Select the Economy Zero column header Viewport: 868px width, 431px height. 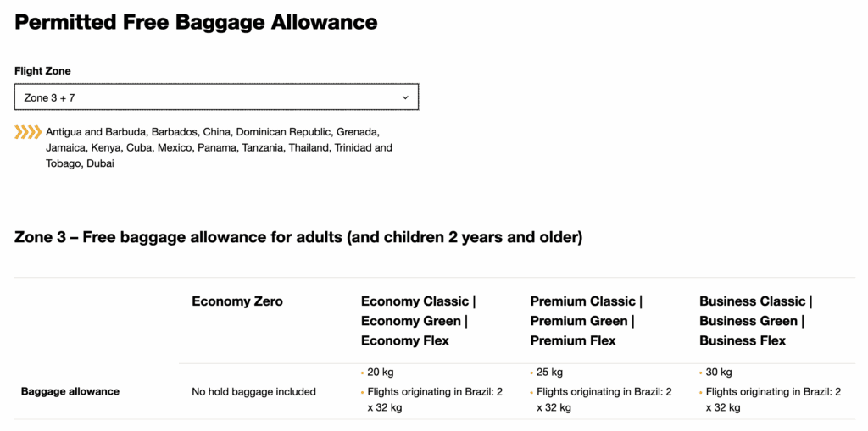(x=237, y=301)
